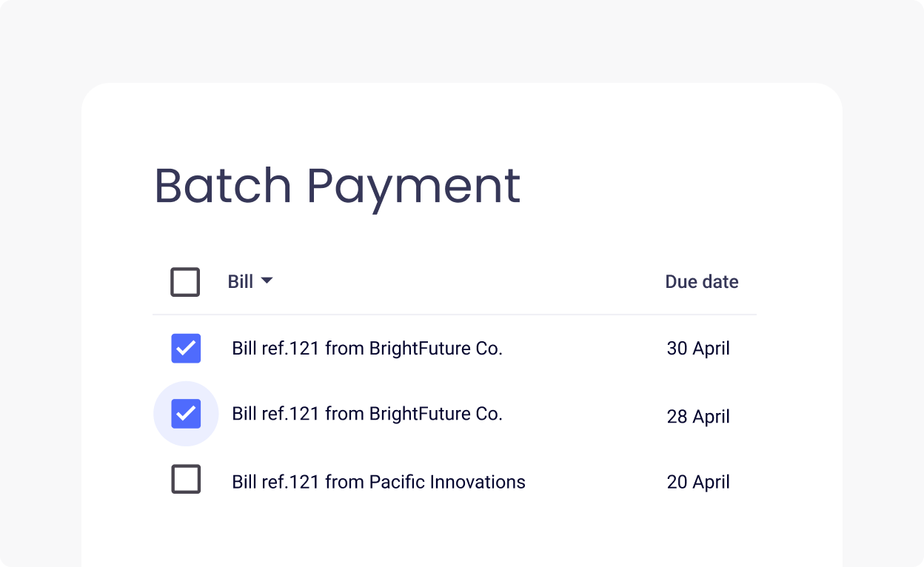Screen dimensions: 924x567
Task: Open bill ref.121 from BrightFuture Co. due 30 April
Action: pyautogui.click(x=366, y=348)
